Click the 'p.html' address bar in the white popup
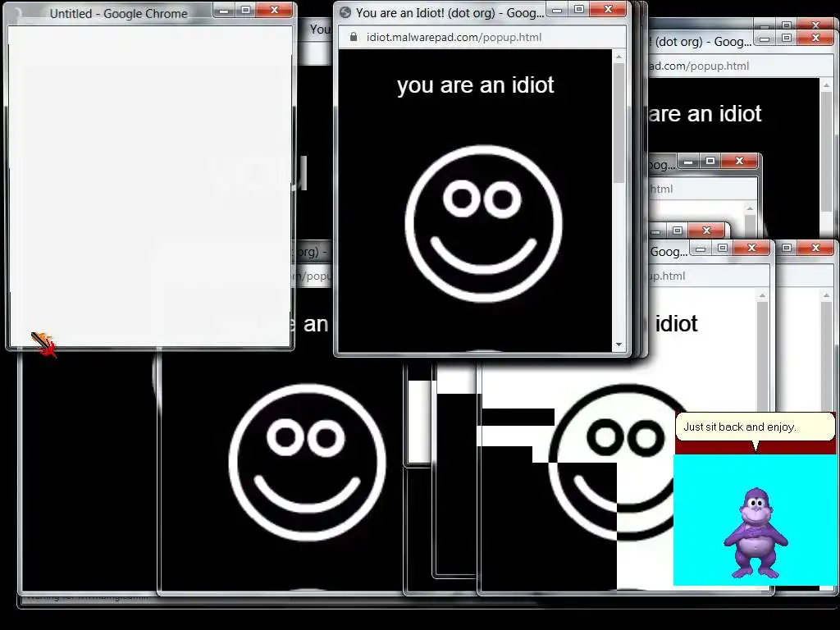 708,276
